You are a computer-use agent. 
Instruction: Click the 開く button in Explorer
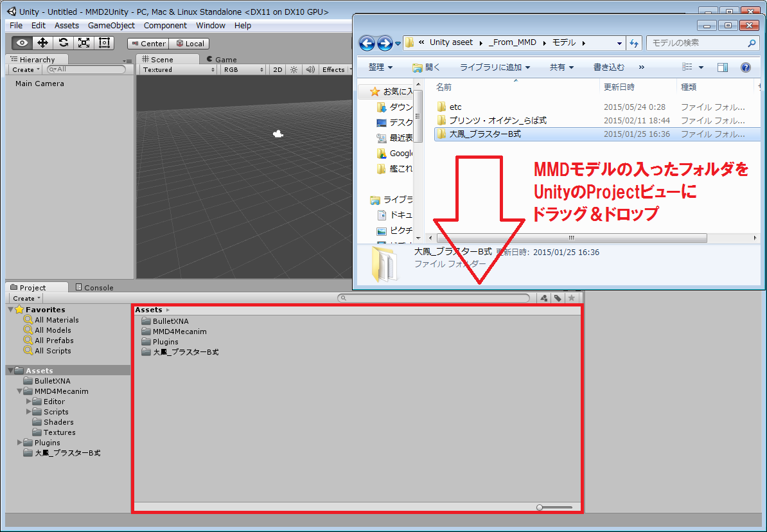click(426, 67)
